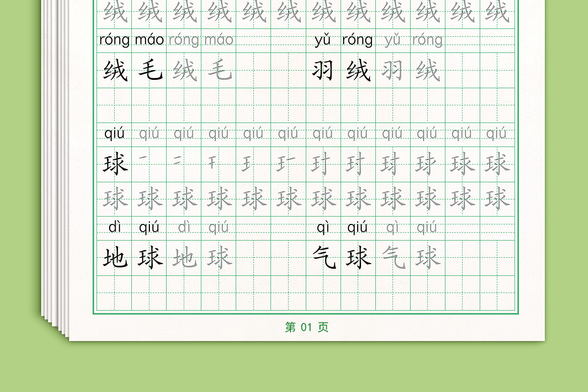Select the gray tracing pinyin "yǔ"
Screen dimensions: 588x392
tap(392, 41)
